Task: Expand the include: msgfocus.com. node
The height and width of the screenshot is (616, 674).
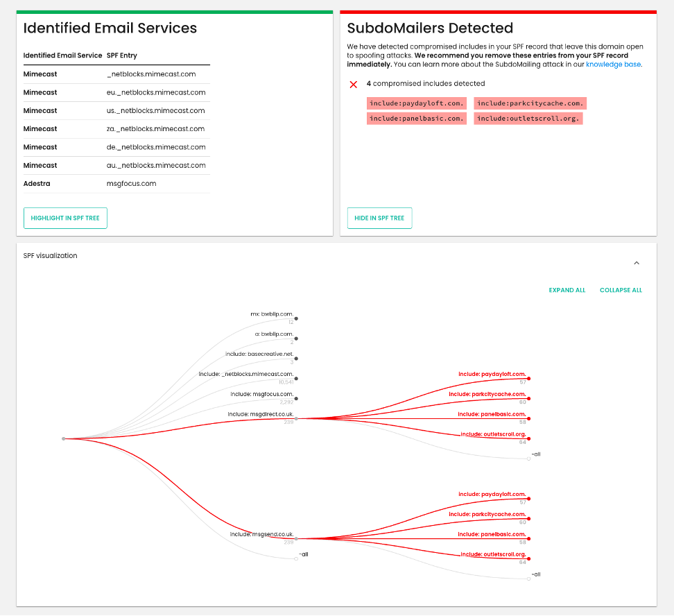Action: tap(296, 399)
